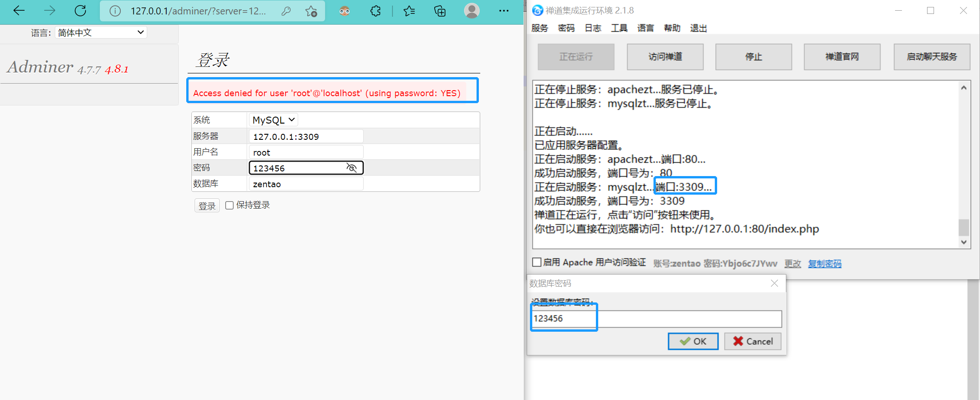
Task: Cancel the database password dialog
Action: 752,341
